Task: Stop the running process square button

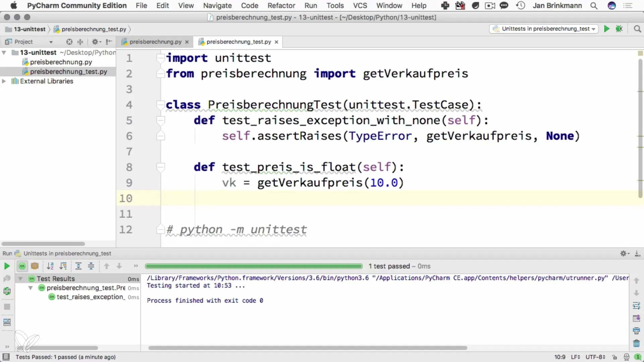Action: (7, 307)
